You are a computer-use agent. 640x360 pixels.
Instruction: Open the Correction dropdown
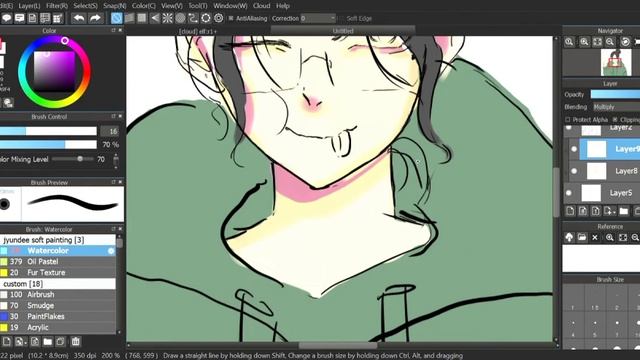coord(318,18)
